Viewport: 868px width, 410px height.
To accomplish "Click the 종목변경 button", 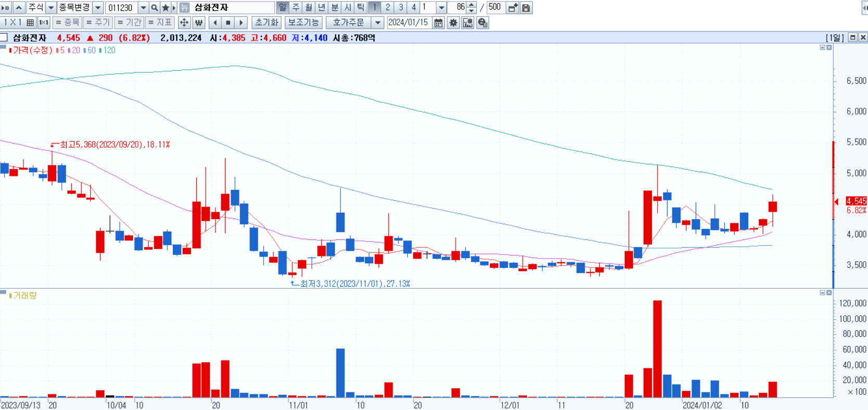I will coord(74,8).
